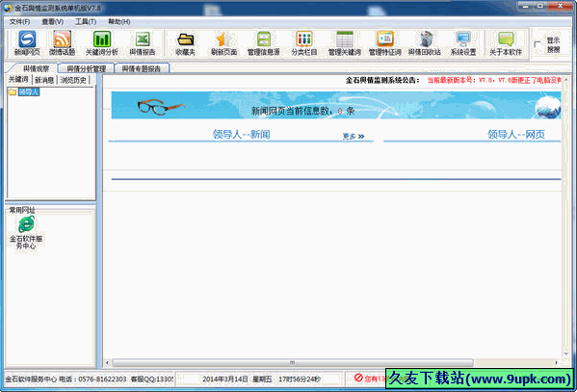Click 刷新页面 to refresh the page
The width and height of the screenshot is (577, 392).
pyautogui.click(x=223, y=43)
